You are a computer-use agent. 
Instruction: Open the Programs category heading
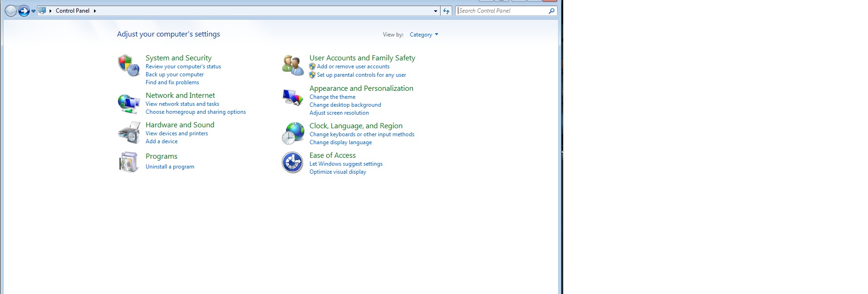tap(162, 156)
